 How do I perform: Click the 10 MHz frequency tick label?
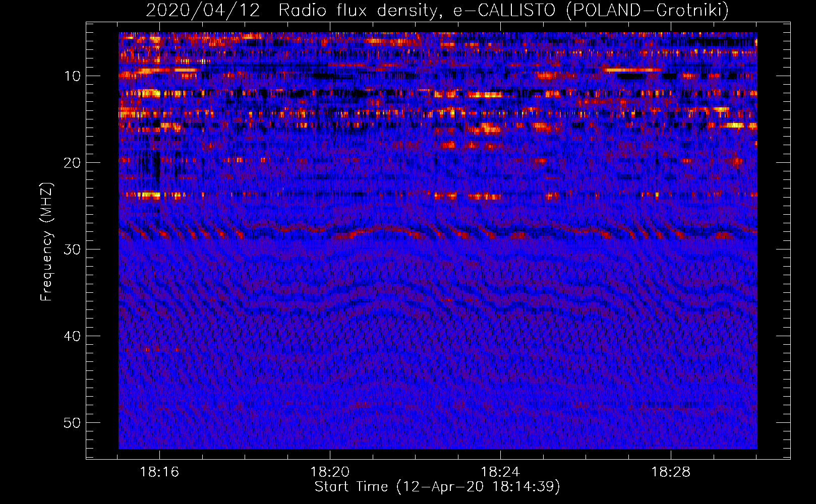coord(73,76)
